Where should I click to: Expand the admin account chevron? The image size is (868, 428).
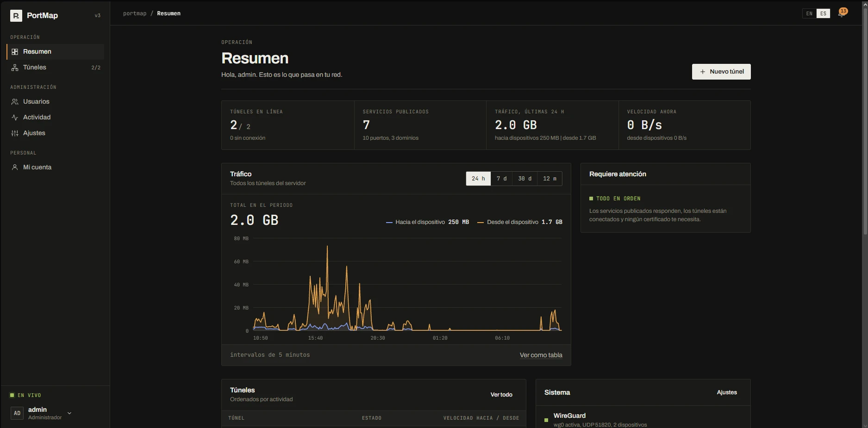69,413
